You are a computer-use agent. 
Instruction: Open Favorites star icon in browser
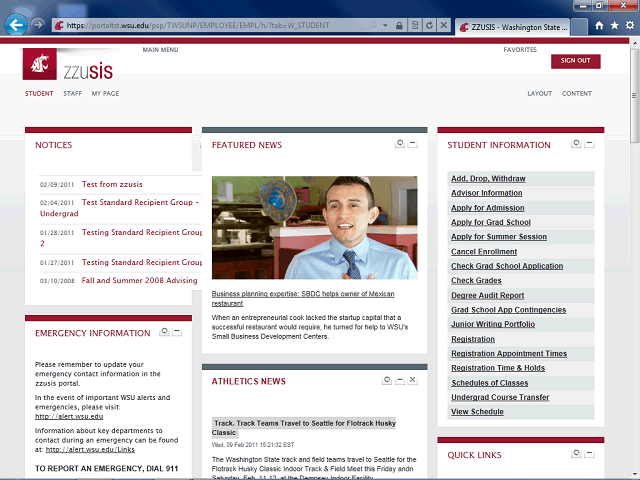[615, 26]
